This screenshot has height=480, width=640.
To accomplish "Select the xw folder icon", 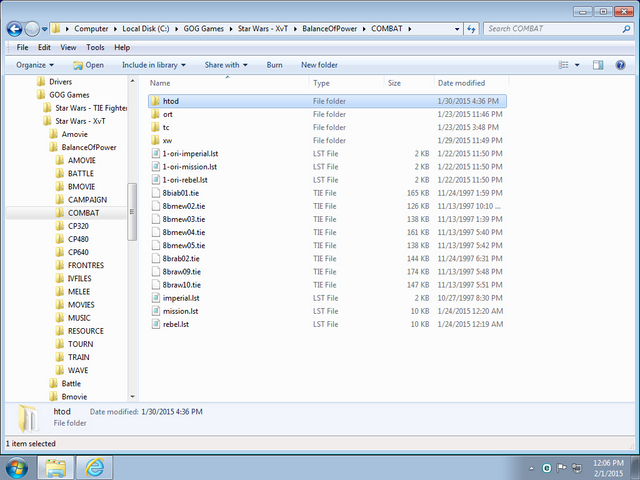I will coord(155,140).
